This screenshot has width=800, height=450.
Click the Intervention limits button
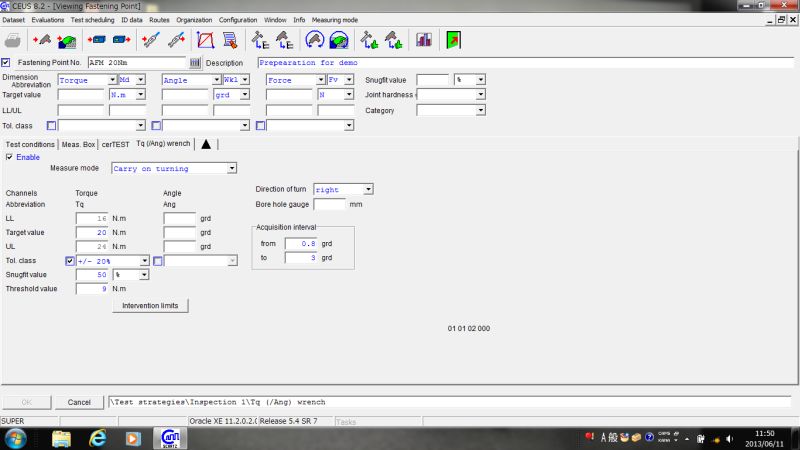150,306
